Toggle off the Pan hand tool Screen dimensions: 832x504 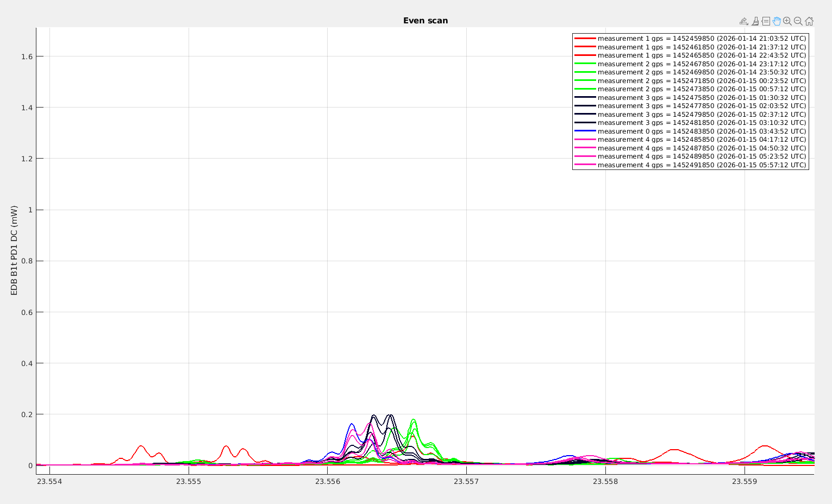(777, 21)
